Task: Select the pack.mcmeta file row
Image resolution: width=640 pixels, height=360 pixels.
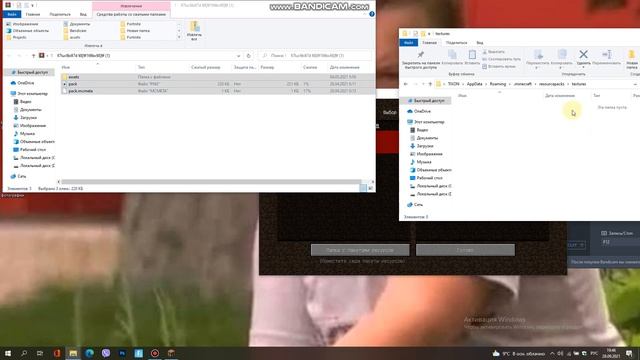Action: (x=217, y=91)
